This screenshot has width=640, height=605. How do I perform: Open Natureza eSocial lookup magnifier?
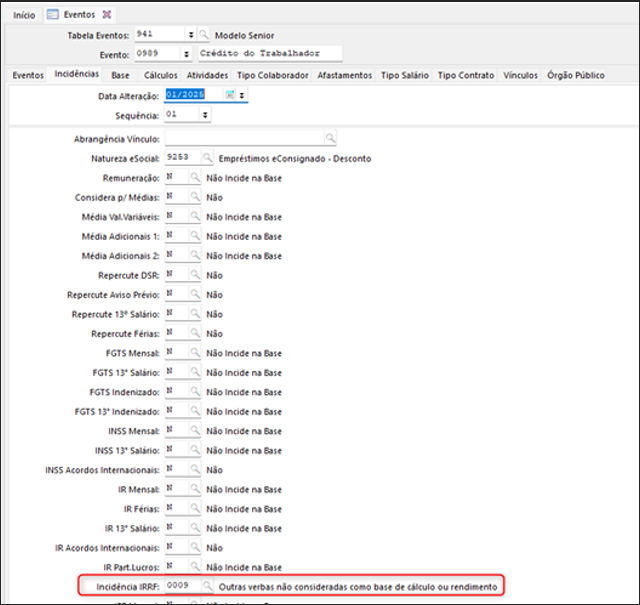point(207,157)
